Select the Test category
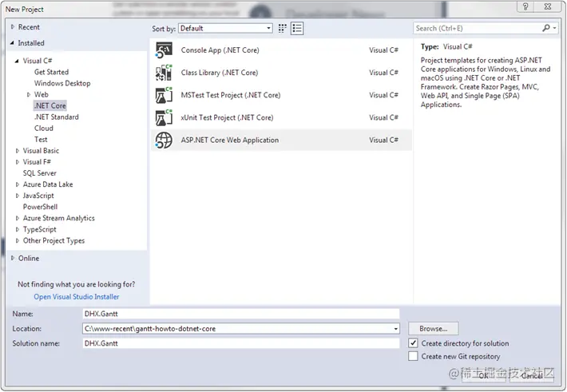567x392 pixels. click(41, 139)
